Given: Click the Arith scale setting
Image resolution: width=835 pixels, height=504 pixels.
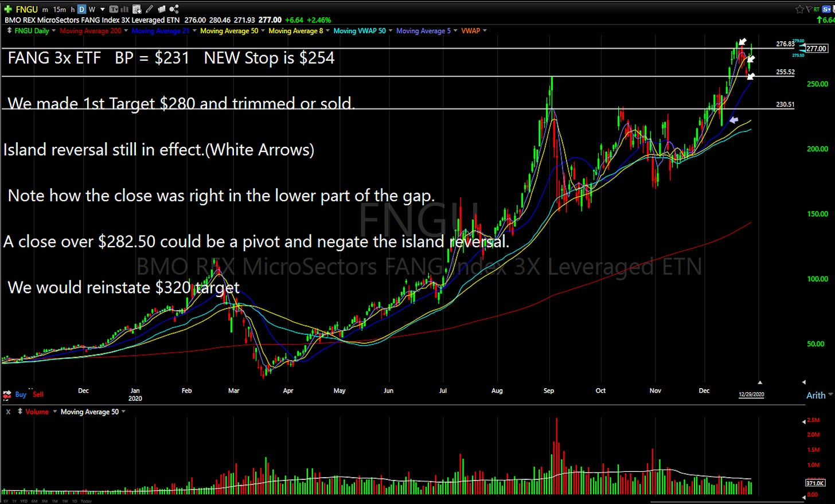Looking at the screenshot, I should (x=816, y=395).
